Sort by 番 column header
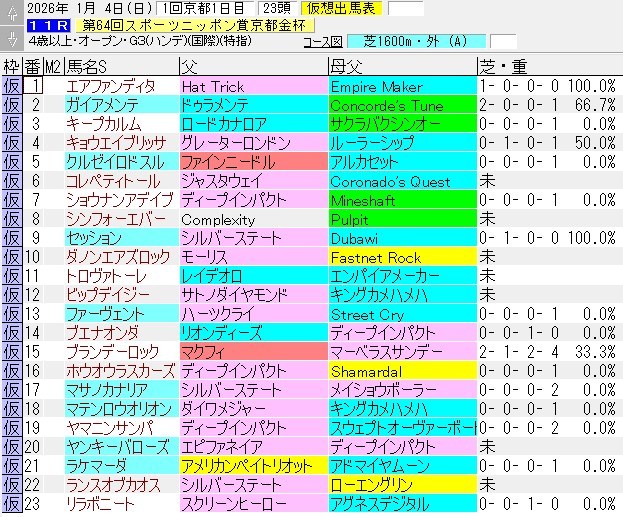The height and width of the screenshot is (517, 623). [33, 66]
